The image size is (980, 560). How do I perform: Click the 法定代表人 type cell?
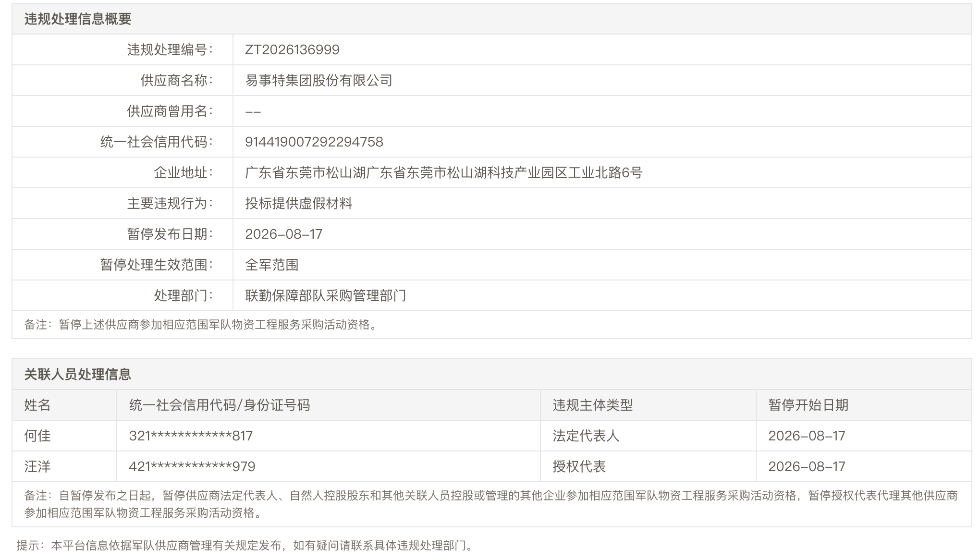coord(586,436)
